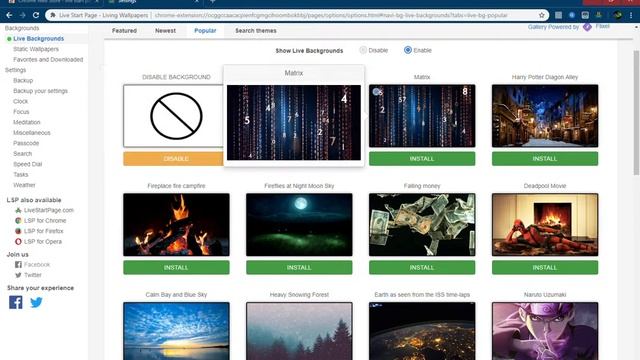Install Fireplace fire campfire background
640x360 pixels.
click(x=176, y=268)
